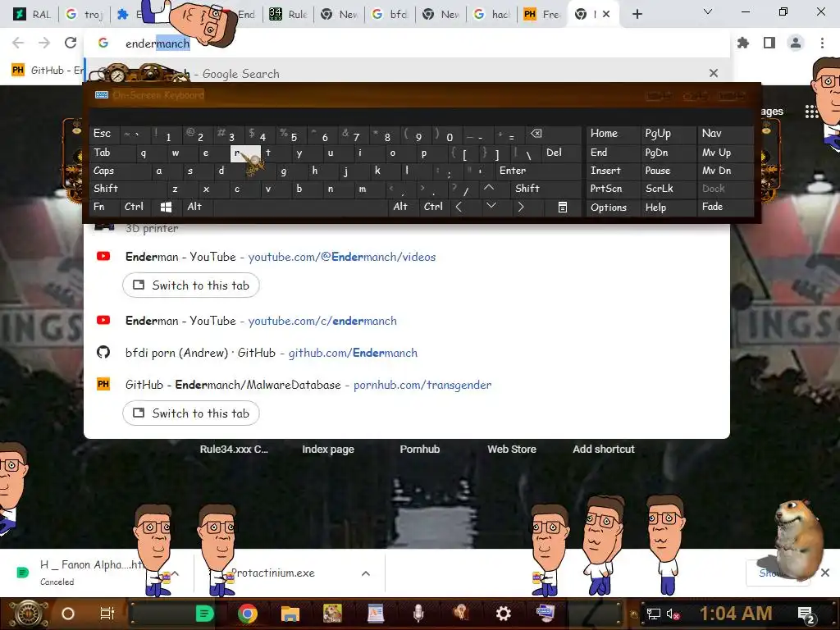
Task: Open Task View on taskbar
Action: pos(107,614)
